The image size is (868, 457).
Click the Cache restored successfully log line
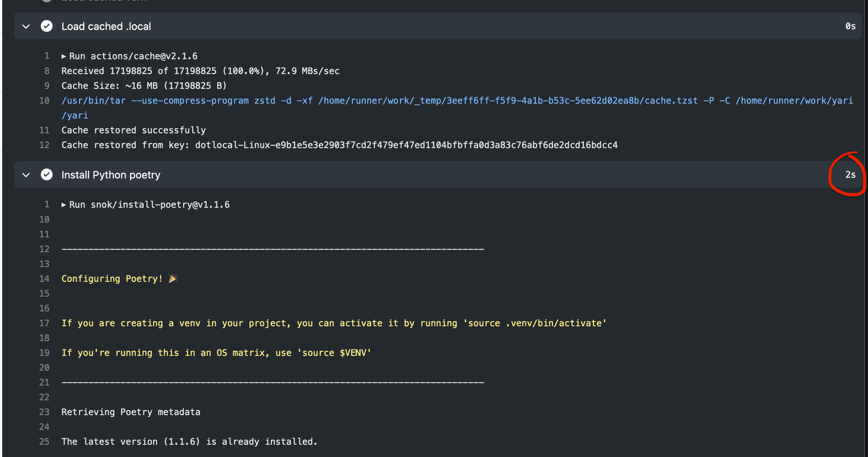[x=133, y=130]
